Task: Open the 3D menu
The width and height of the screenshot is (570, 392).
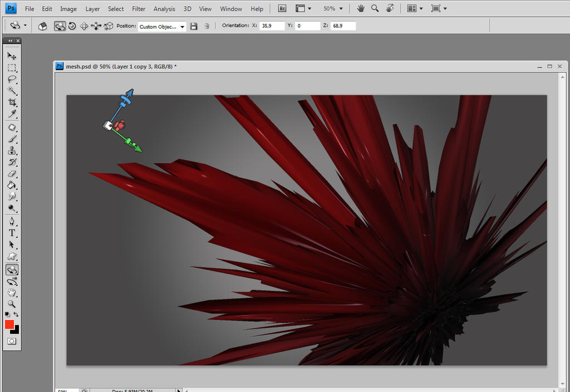Action: [187, 9]
